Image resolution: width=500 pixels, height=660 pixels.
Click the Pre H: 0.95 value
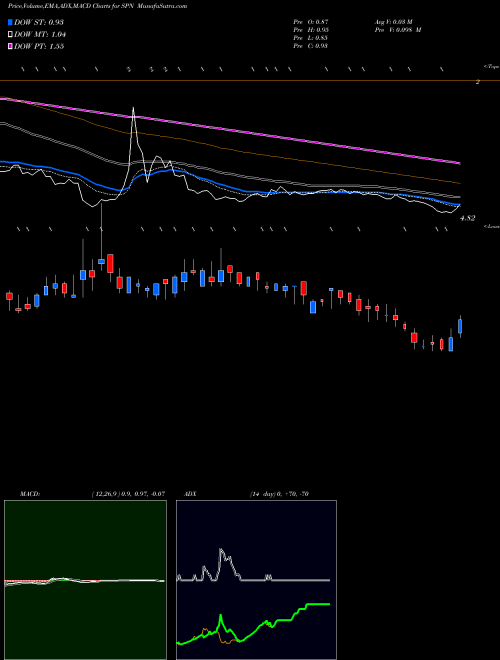tap(311, 30)
